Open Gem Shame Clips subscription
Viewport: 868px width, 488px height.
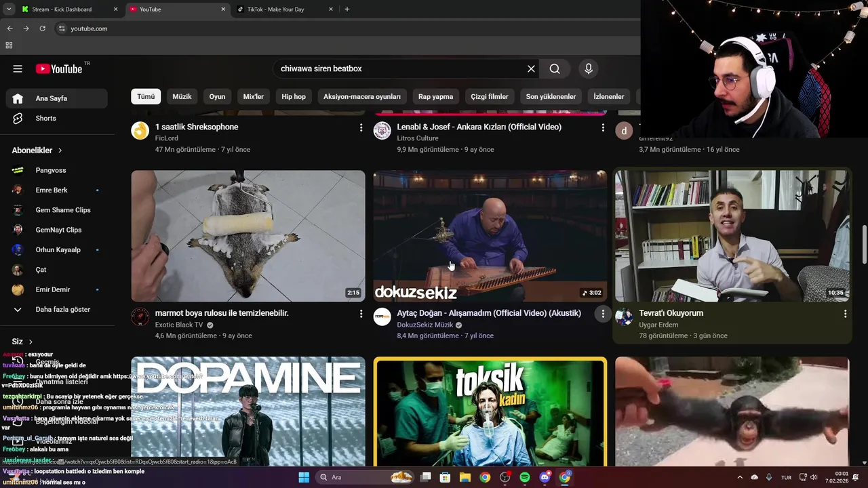coord(57,210)
